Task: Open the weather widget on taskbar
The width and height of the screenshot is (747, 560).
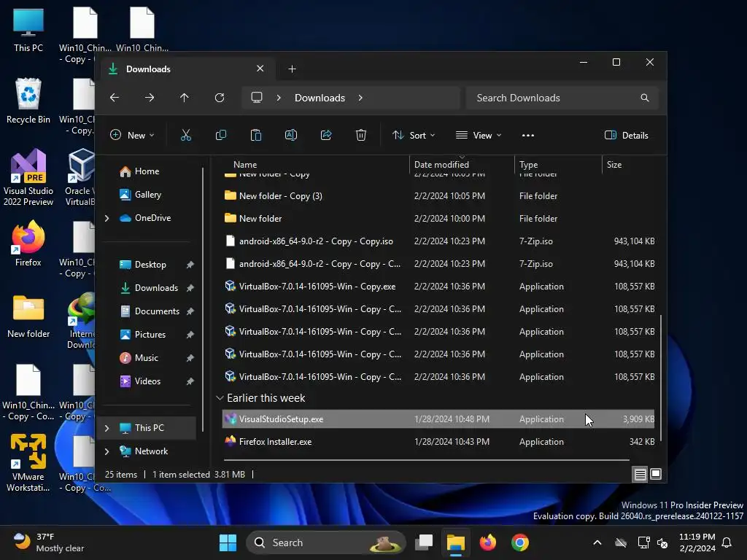Action: pos(47,542)
